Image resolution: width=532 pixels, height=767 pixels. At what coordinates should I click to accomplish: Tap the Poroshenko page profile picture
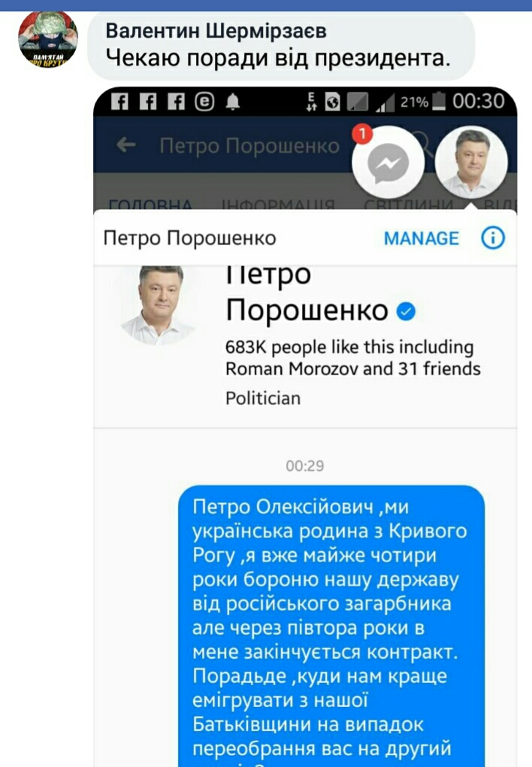point(159,305)
